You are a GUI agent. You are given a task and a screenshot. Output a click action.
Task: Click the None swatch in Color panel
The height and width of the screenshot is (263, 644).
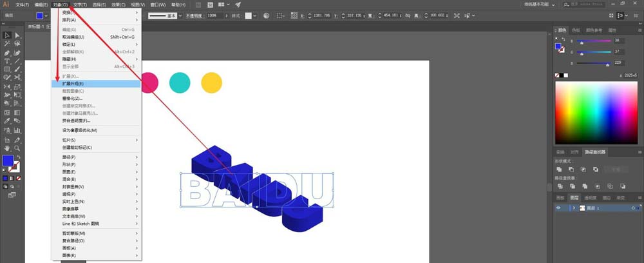(x=557, y=75)
